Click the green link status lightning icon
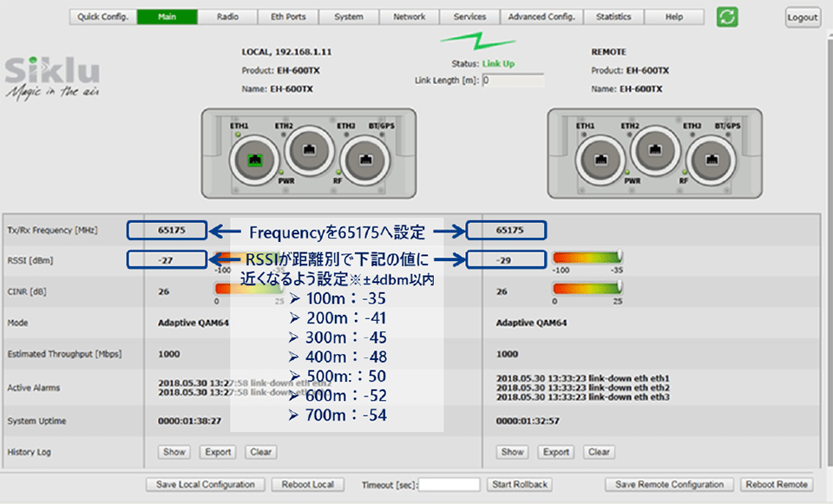Screen dimensions: 833x504 tap(478, 41)
